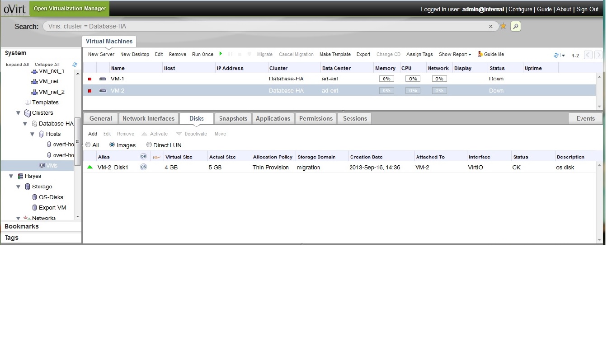The image size is (612, 364).
Task: Click the Sign Out link
Action: click(587, 9)
